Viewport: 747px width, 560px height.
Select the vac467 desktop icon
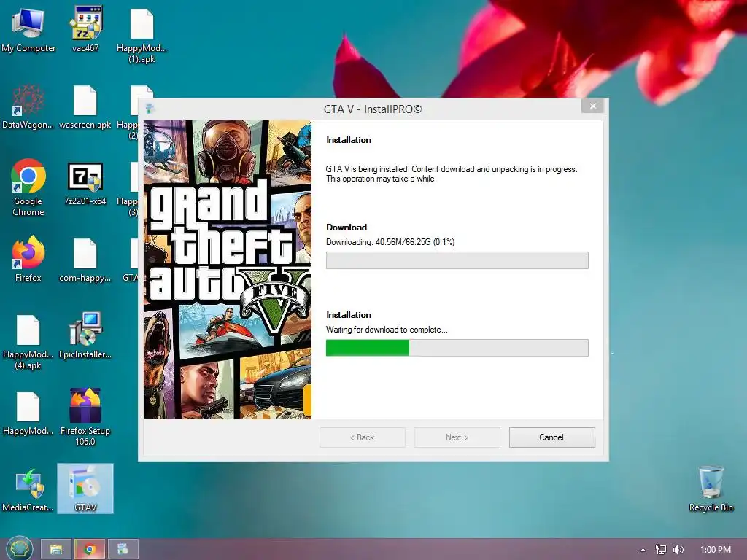pos(85,29)
